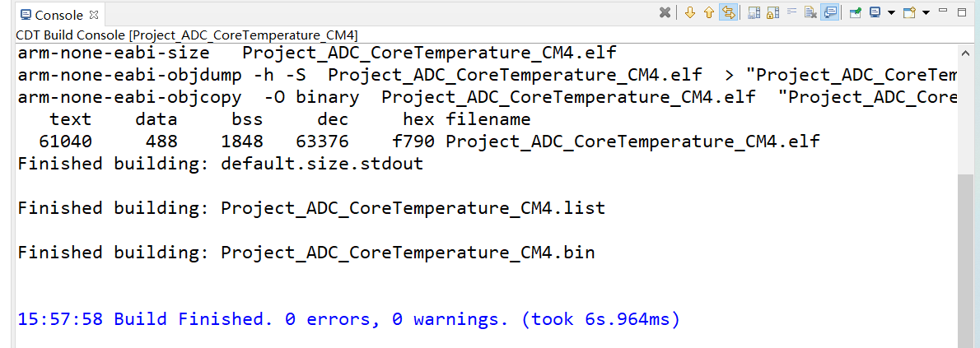
Task: Click the gray X terminate icon
Action: point(665,12)
